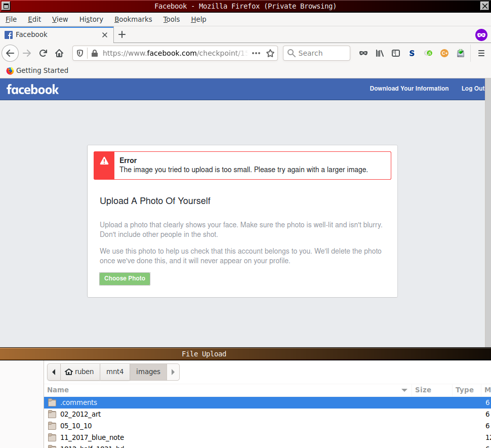Click path bar right scroll arrow
This screenshot has width=491, height=448.
(x=173, y=372)
